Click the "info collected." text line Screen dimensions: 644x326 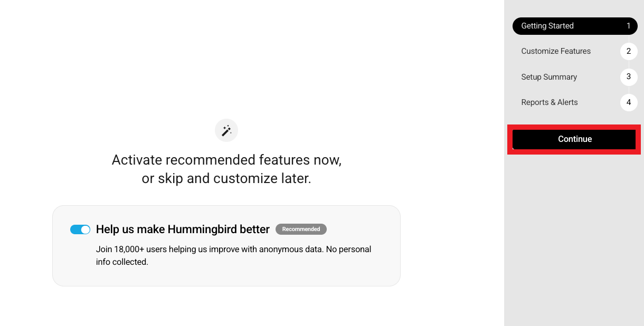[122, 262]
